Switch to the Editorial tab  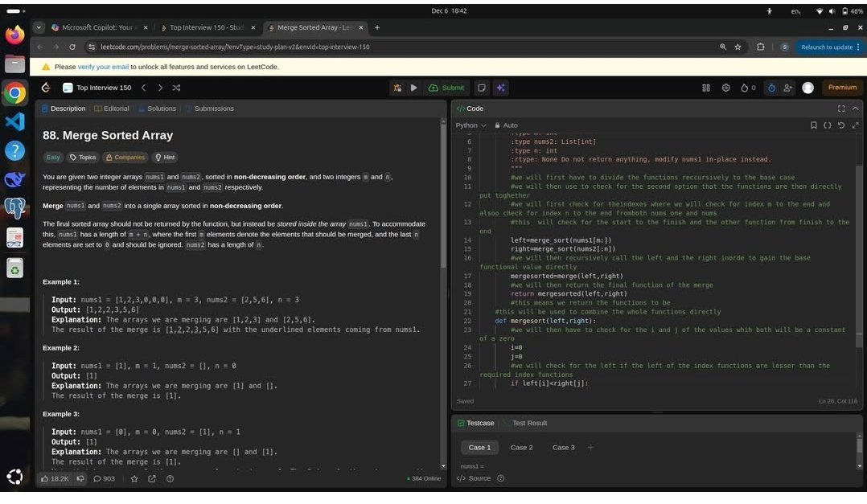pyautogui.click(x=112, y=109)
